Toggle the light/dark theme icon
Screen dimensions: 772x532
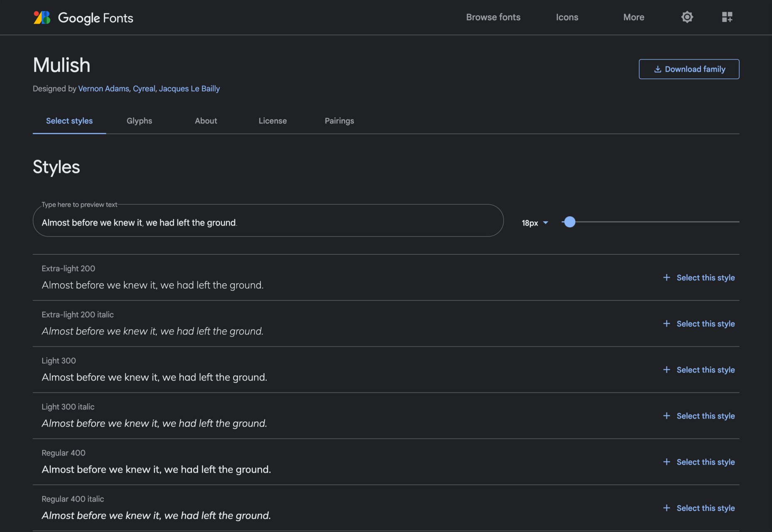tap(687, 17)
